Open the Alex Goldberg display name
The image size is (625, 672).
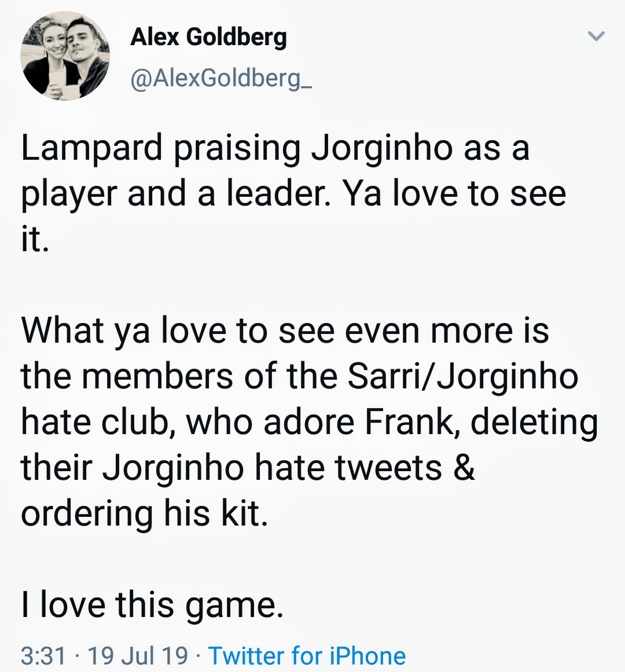[x=208, y=37]
